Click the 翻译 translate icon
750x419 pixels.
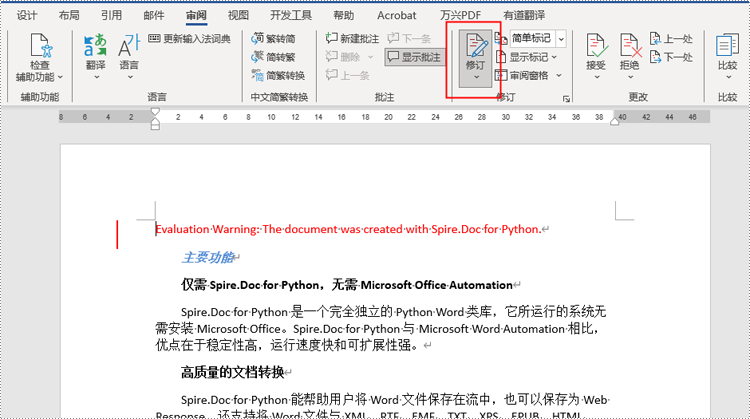pos(95,46)
